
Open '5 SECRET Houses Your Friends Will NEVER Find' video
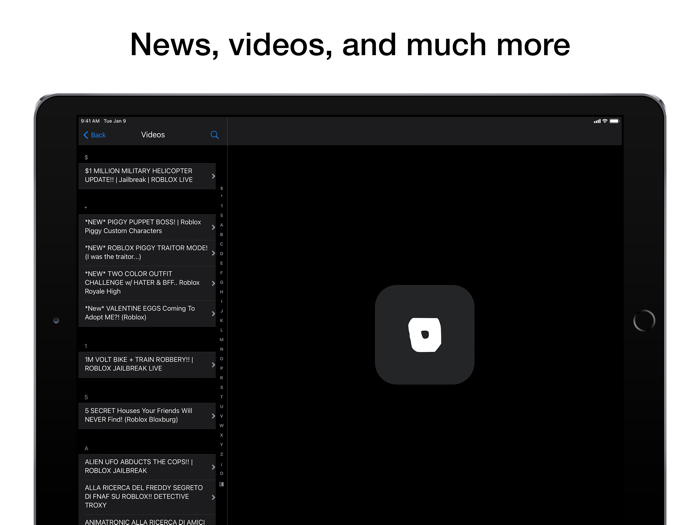pyautogui.click(x=147, y=415)
